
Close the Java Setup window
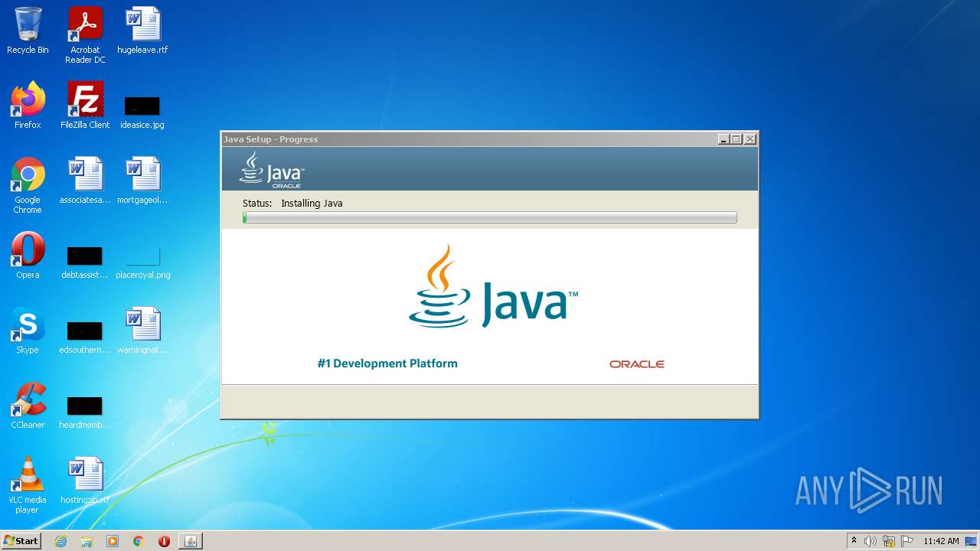coord(750,139)
